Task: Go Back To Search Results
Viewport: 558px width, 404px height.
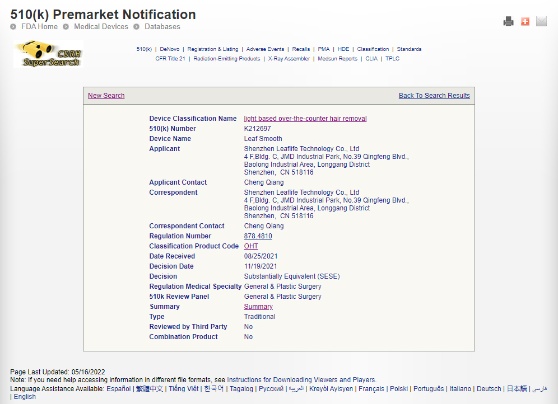Action: (434, 96)
